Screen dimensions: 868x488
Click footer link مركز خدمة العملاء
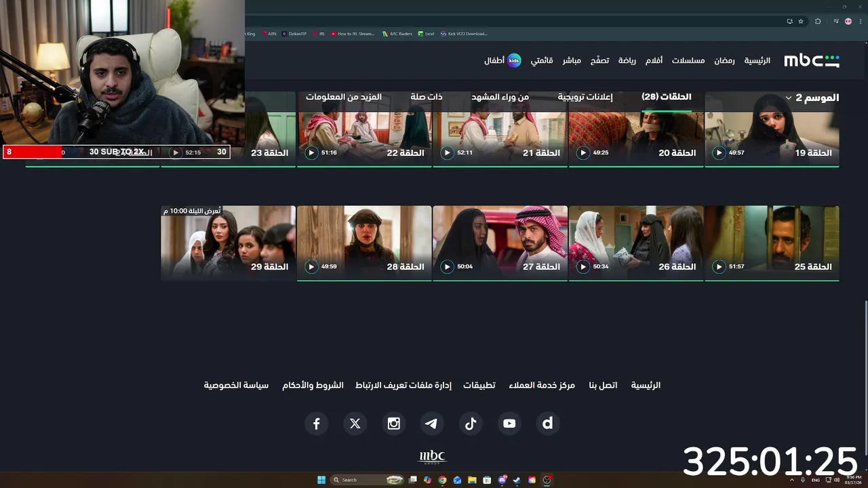coord(542,385)
